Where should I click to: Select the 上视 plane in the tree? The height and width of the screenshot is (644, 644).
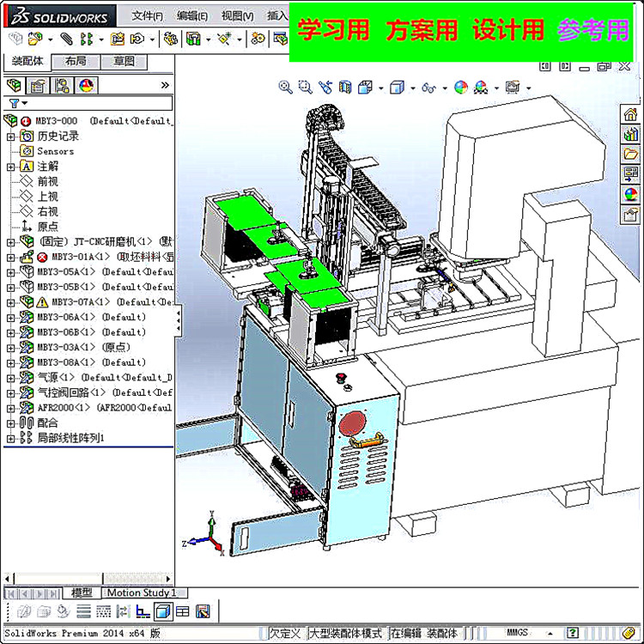pos(47,197)
